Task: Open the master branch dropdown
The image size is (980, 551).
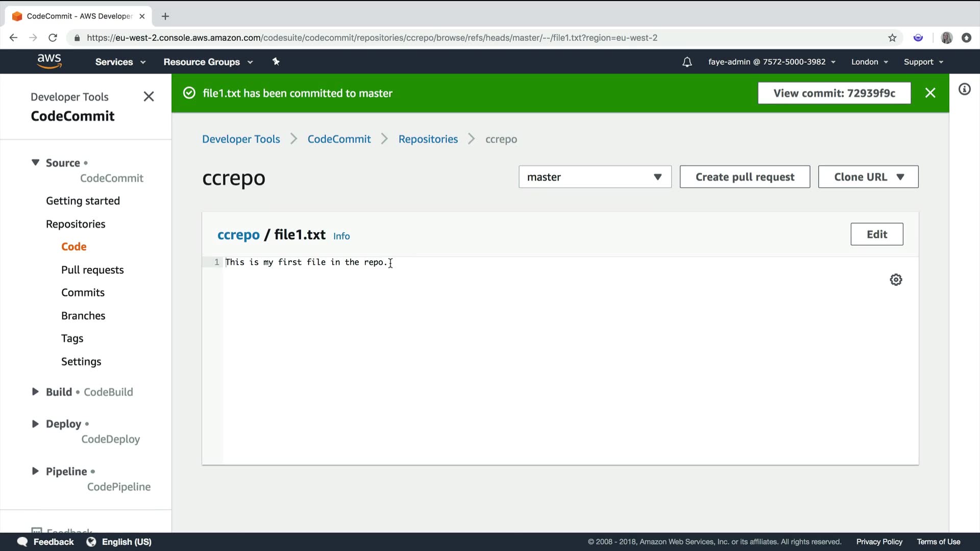Action: (595, 177)
